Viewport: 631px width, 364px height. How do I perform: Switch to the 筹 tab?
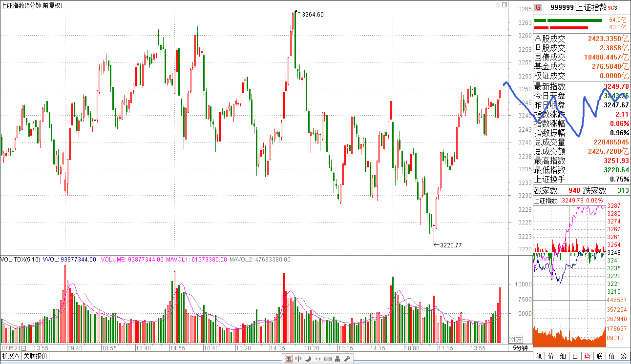coord(624,356)
